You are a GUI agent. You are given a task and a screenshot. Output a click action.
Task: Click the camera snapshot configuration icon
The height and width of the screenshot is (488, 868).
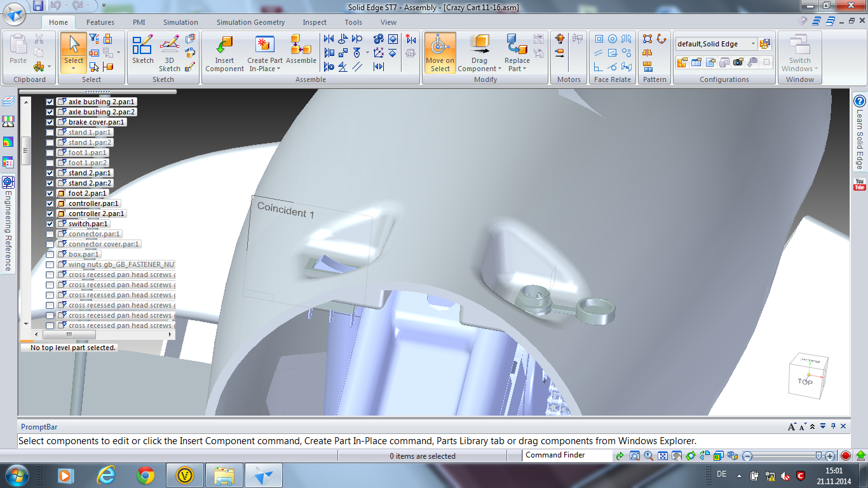click(738, 62)
